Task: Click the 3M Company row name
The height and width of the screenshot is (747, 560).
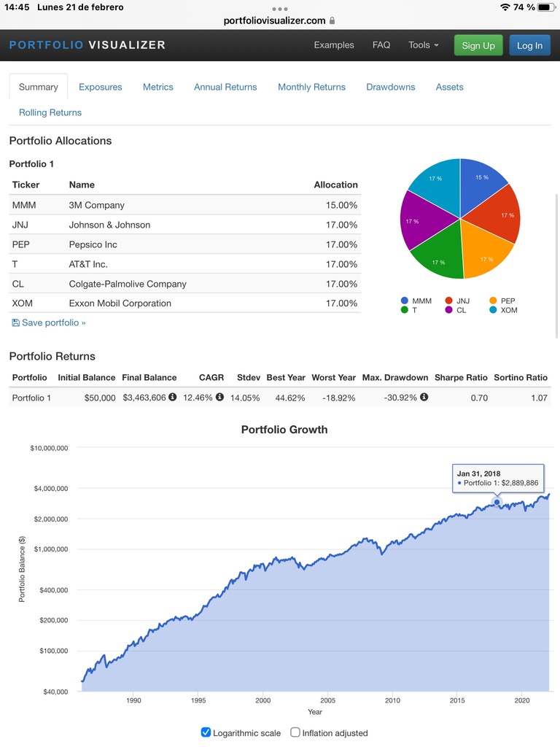Action: pos(97,205)
